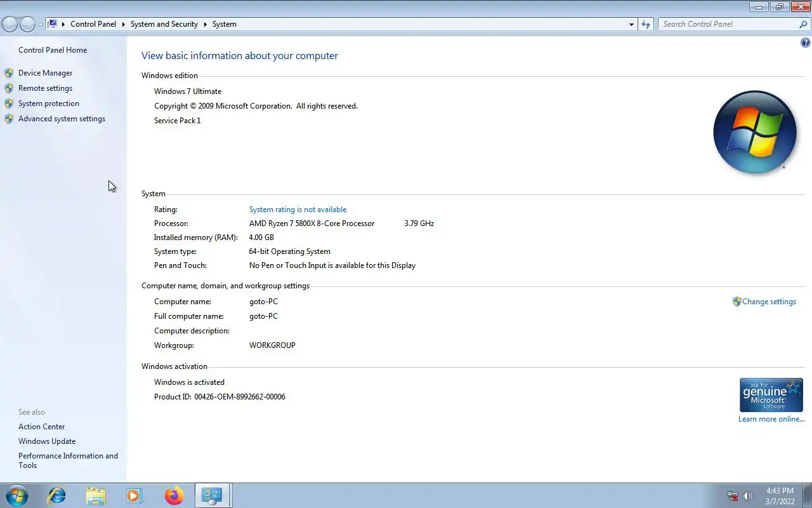812x508 pixels.
Task: Click the Change settings link
Action: coord(769,302)
